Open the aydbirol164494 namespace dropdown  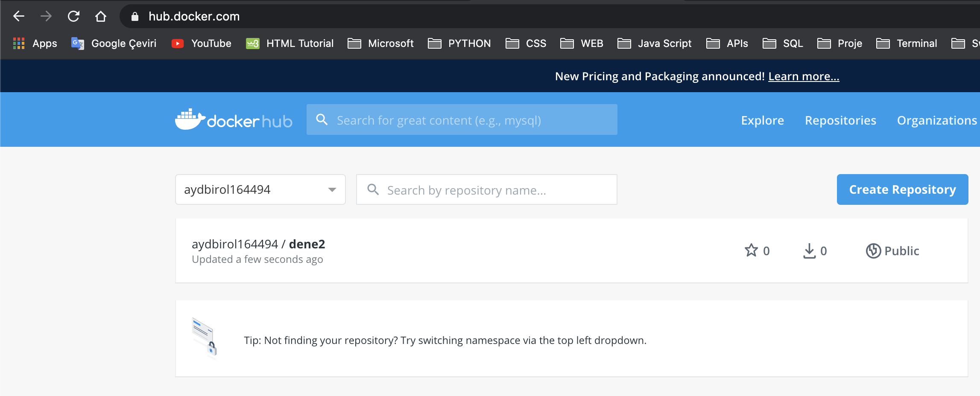click(260, 189)
